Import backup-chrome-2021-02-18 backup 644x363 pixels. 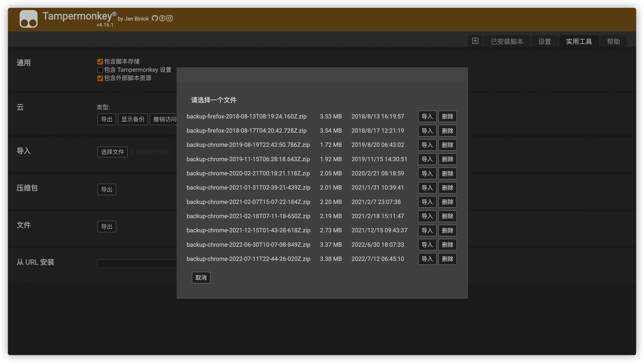click(x=427, y=216)
